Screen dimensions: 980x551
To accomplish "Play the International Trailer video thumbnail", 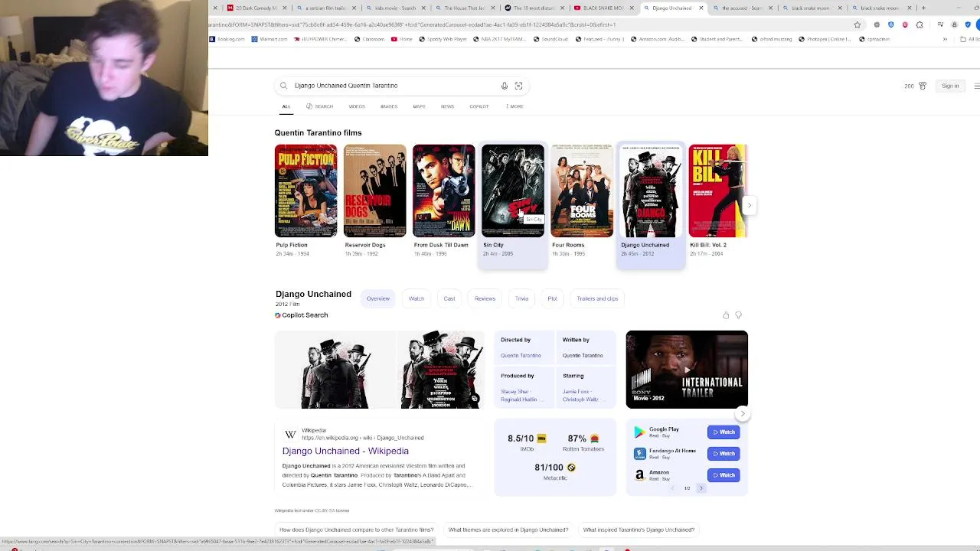I will (687, 370).
